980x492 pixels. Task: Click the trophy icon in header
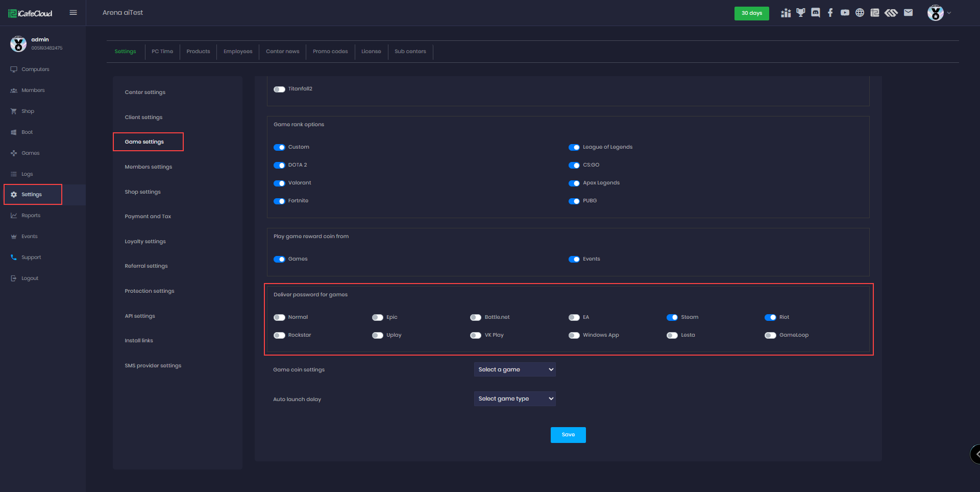801,13
